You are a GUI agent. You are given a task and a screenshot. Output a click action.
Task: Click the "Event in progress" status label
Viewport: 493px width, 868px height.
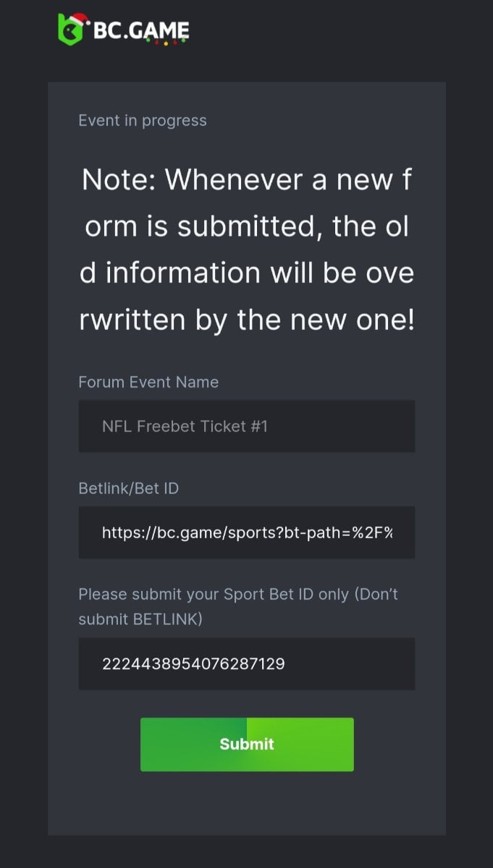click(x=143, y=121)
